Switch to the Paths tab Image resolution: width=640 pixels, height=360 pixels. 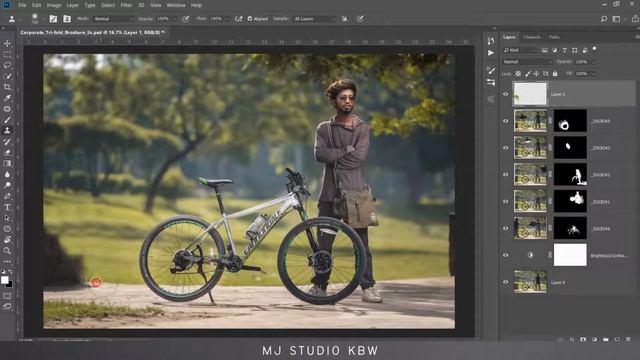[x=554, y=37]
